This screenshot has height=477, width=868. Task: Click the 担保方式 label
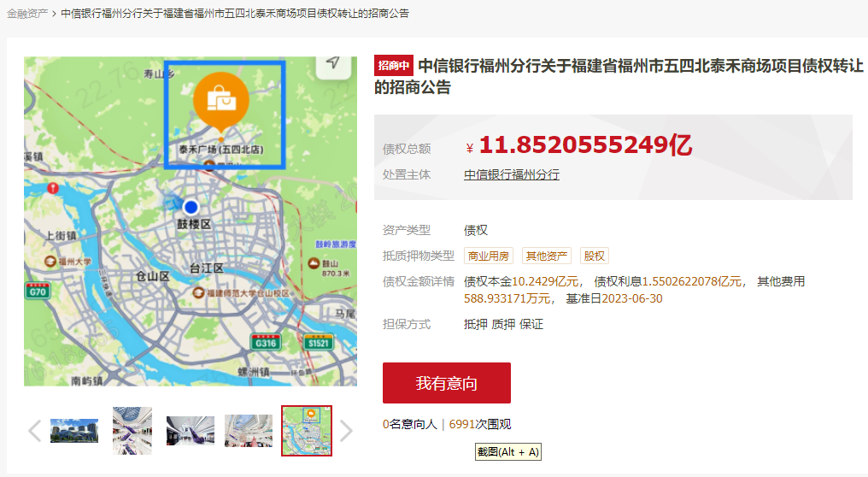click(407, 324)
